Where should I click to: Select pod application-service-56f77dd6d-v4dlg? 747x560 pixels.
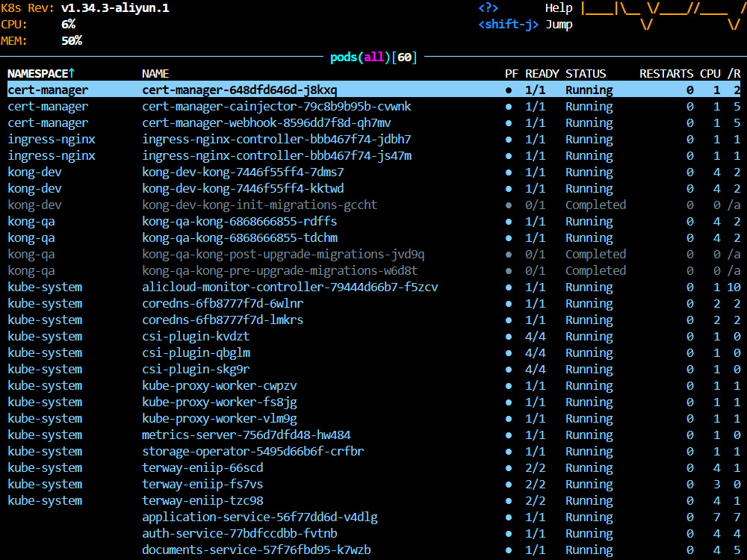click(x=373, y=517)
